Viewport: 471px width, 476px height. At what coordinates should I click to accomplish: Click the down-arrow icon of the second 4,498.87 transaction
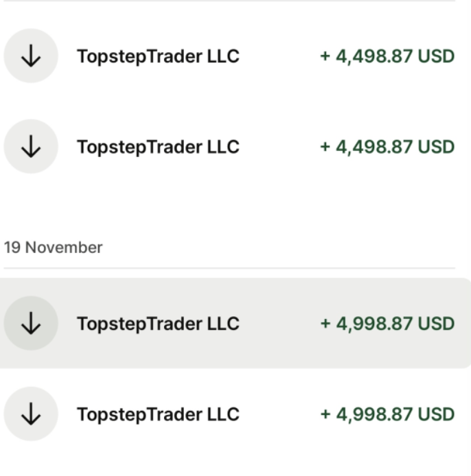(x=31, y=147)
